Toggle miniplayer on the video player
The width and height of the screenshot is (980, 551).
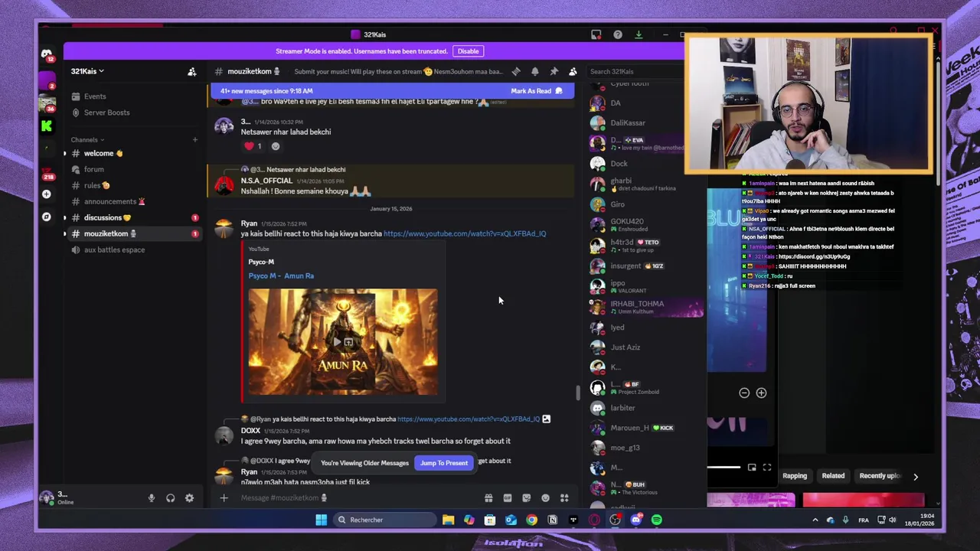[752, 468]
